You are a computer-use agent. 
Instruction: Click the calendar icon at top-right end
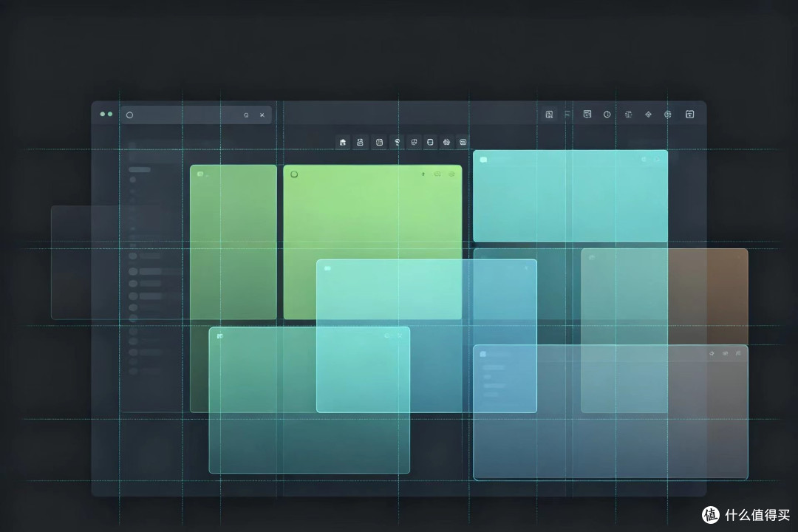689,114
